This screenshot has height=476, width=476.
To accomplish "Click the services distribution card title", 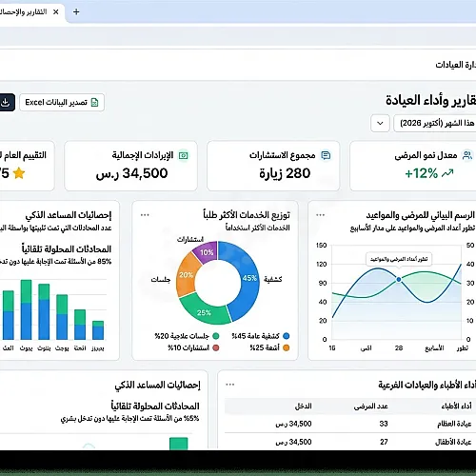I will 247,215.
